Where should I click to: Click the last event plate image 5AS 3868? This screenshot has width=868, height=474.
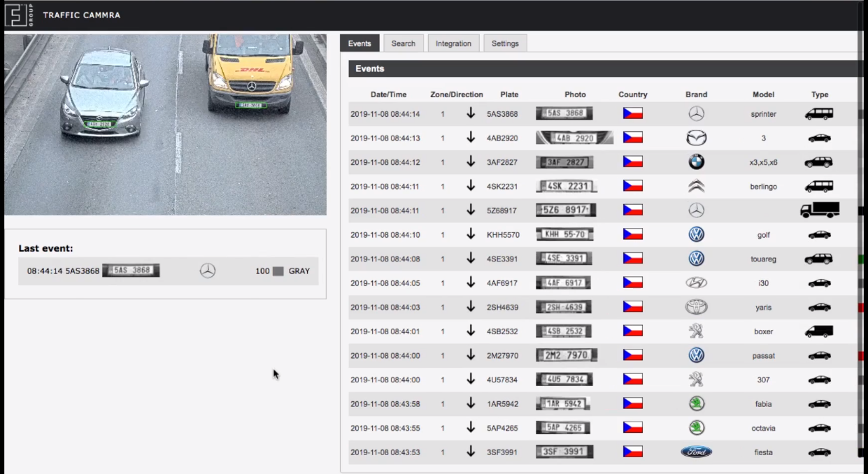(x=131, y=271)
